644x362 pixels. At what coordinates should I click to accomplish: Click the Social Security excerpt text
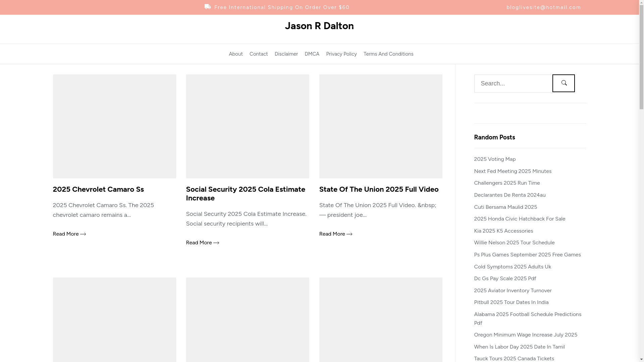[x=246, y=219]
